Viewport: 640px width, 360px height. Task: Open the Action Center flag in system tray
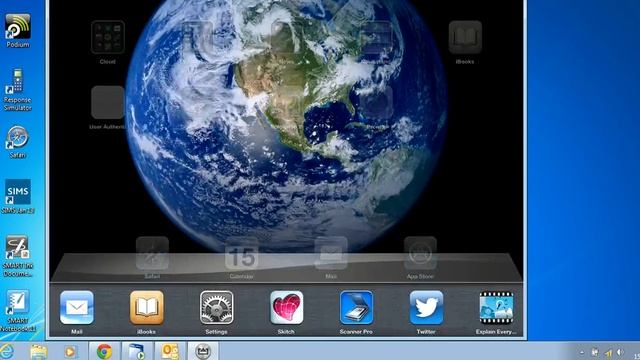pyautogui.click(x=595, y=353)
